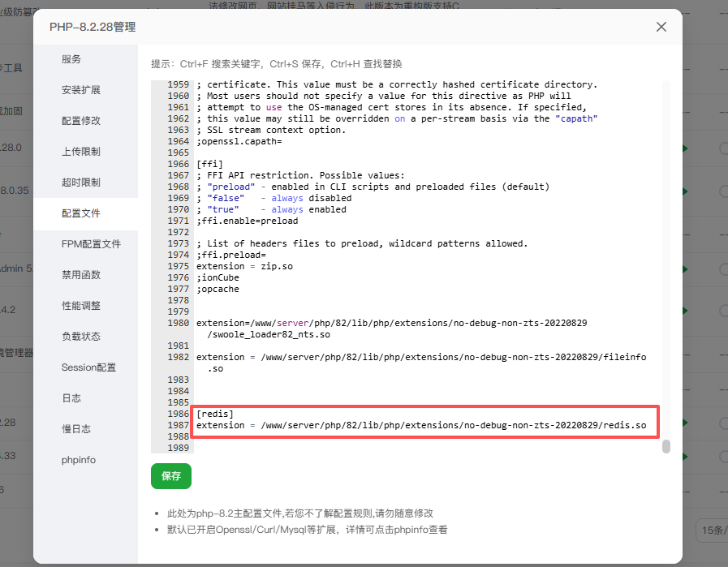Close the PHP-8.2.28 management dialog
Screen dimensions: 728x567
[661, 27]
